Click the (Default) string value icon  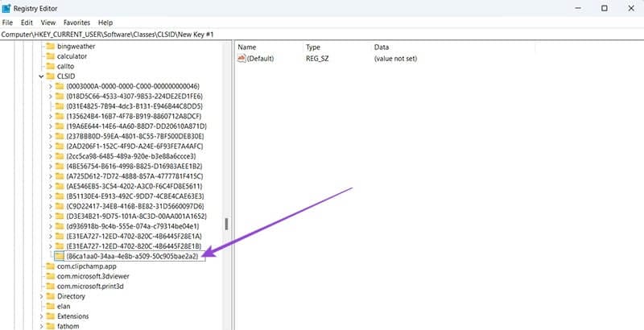[x=242, y=59]
